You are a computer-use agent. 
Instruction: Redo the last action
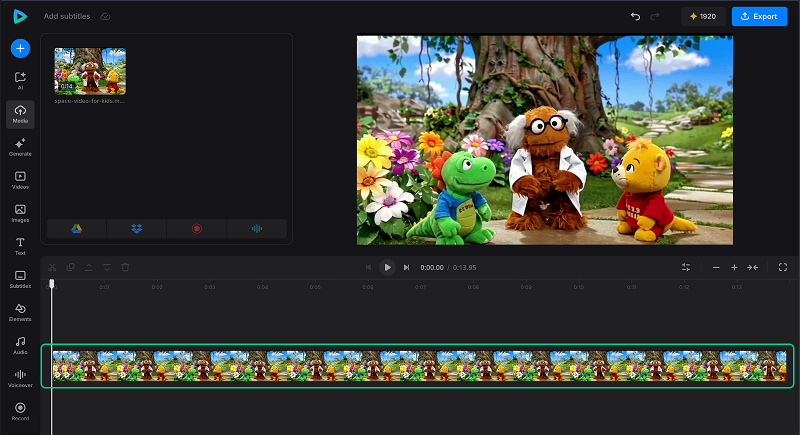point(655,16)
